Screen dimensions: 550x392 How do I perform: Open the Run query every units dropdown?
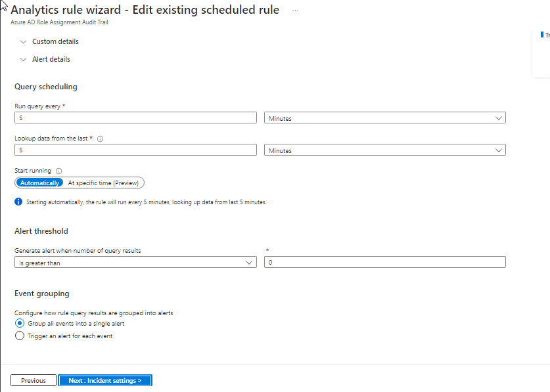tap(385, 118)
